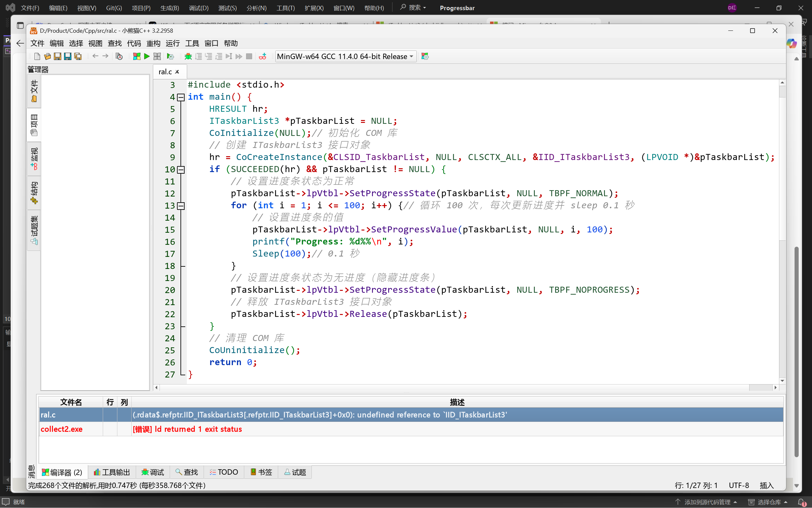Switch to the 监视 side panel tab

coord(34,159)
